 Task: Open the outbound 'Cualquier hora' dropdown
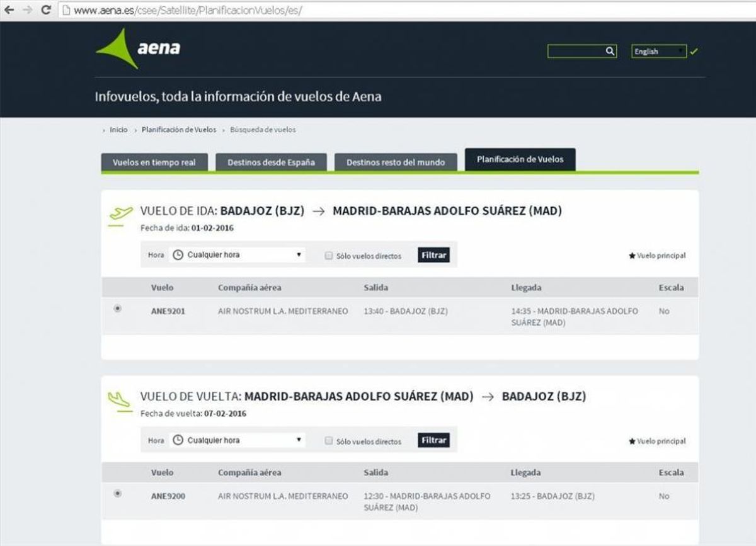tap(238, 255)
